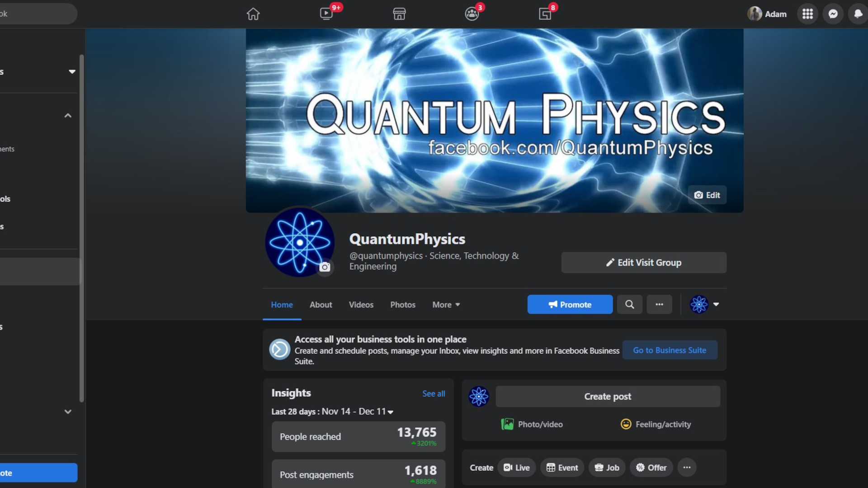
Task: Click the Business Suite round arrow icon
Action: (x=279, y=349)
